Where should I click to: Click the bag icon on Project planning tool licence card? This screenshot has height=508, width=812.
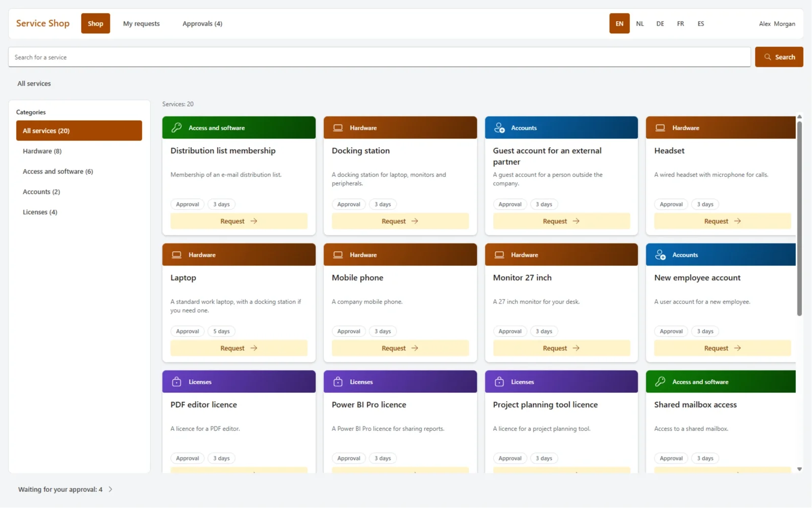point(499,382)
